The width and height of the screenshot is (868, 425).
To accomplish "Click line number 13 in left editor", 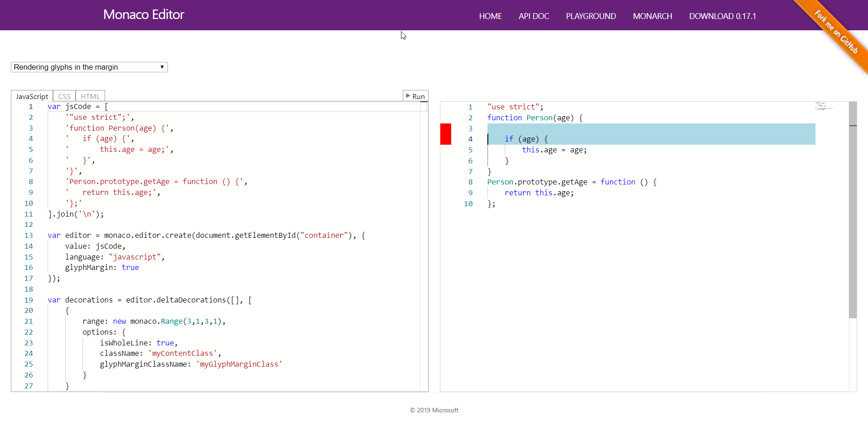I will coord(29,236).
